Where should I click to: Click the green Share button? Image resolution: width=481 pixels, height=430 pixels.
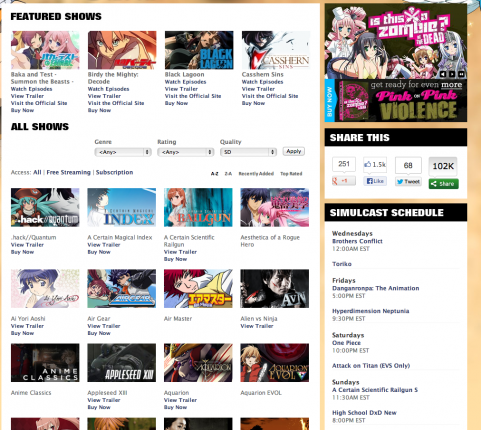tap(443, 184)
